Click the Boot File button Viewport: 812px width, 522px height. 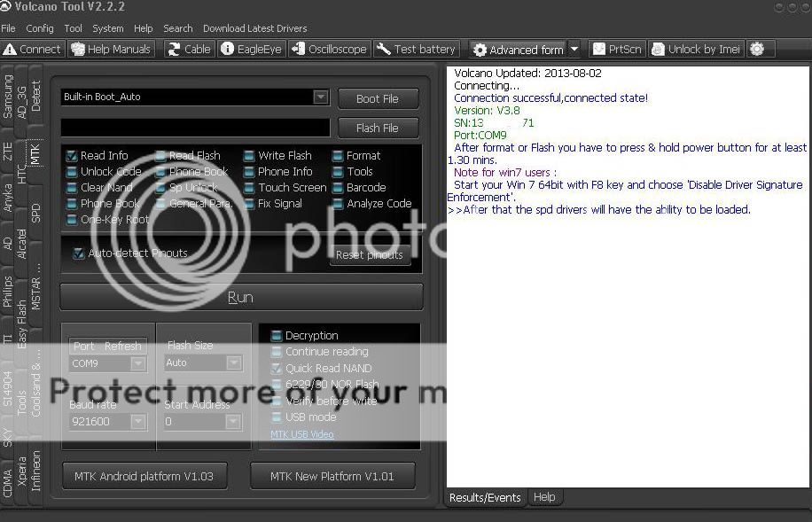tap(378, 99)
